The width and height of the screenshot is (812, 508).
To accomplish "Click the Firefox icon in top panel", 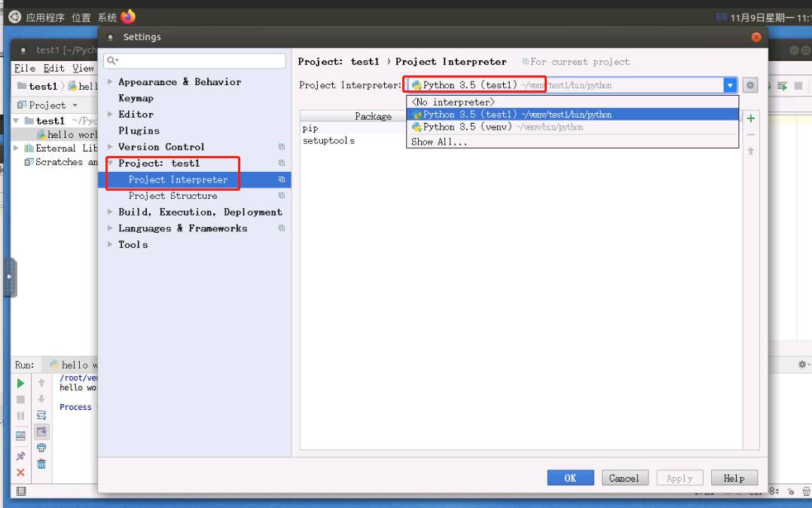I will pos(128,17).
